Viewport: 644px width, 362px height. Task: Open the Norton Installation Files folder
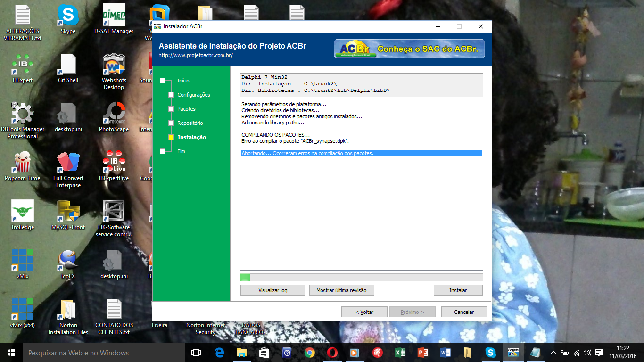coord(68,317)
